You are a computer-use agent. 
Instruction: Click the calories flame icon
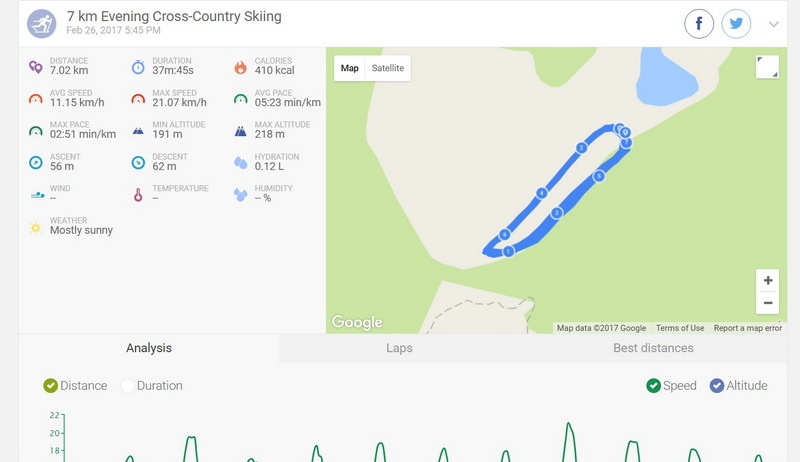click(x=240, y=67)
